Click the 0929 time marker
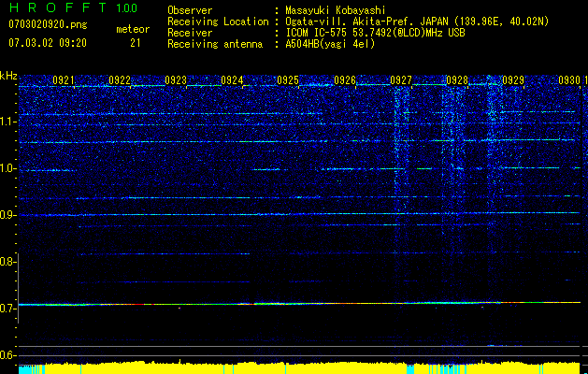This screenshot has width=588, height=374. (513, 79)
